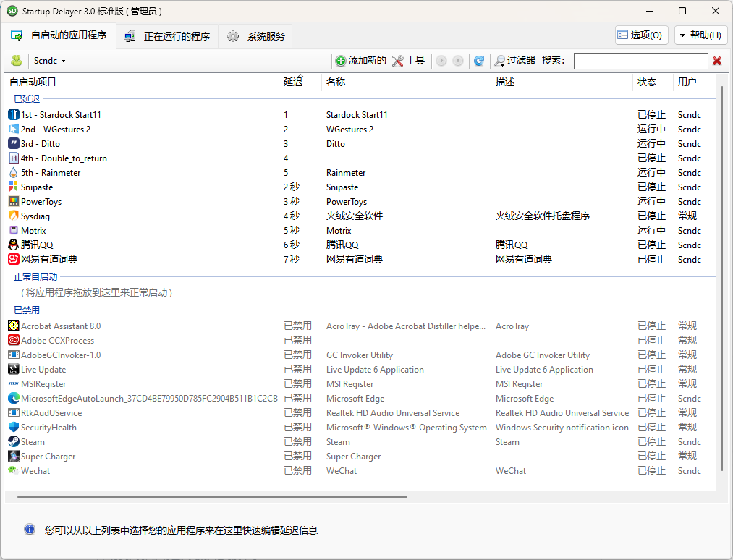
Task: Click the green user profile icon
Action: 17,61
